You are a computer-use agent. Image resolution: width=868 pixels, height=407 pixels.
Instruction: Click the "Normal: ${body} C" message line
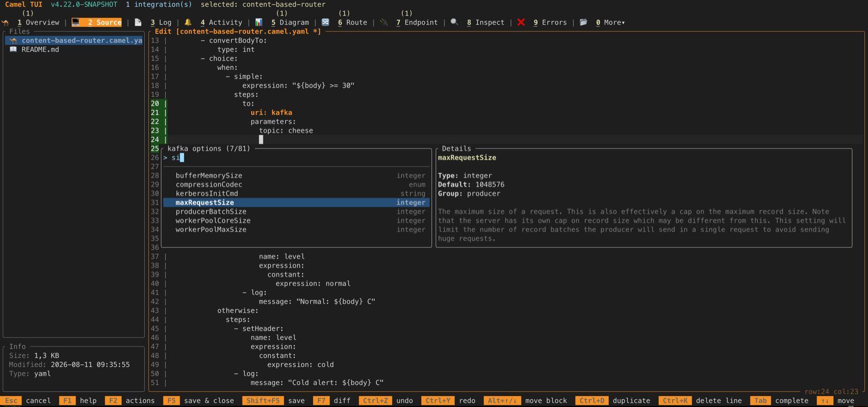317,301
